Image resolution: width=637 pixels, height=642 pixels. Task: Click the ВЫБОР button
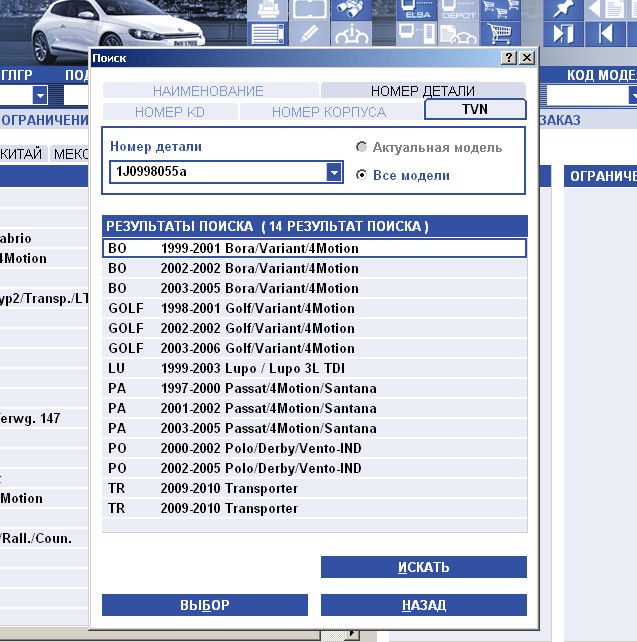[x=205, y=605]
